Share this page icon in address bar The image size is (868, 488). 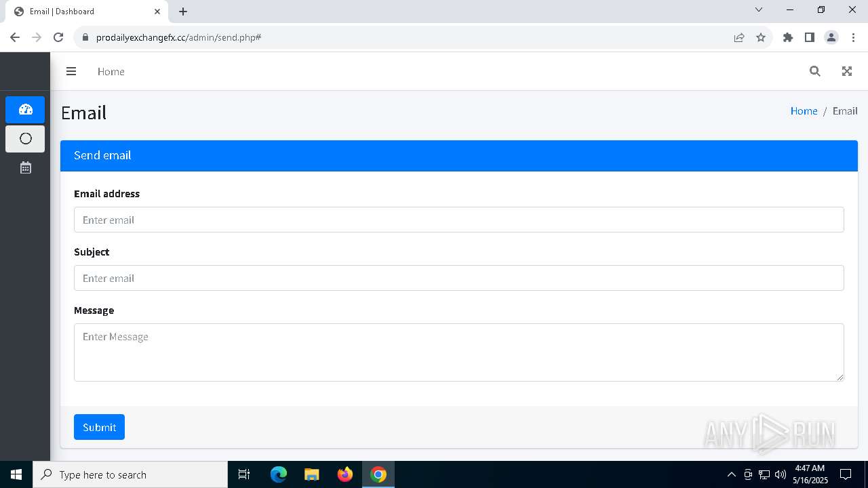tap(739, 37)
